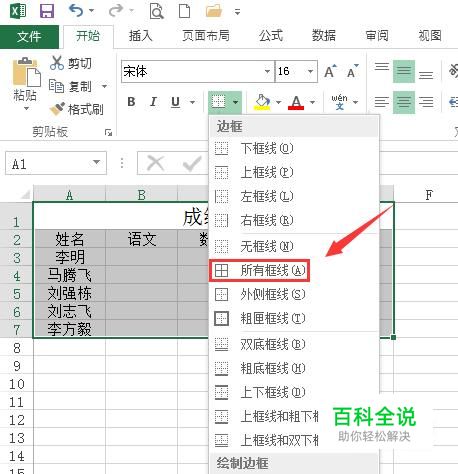
Task: Cancel formula entry with X icon
Action: pos(156,164)
